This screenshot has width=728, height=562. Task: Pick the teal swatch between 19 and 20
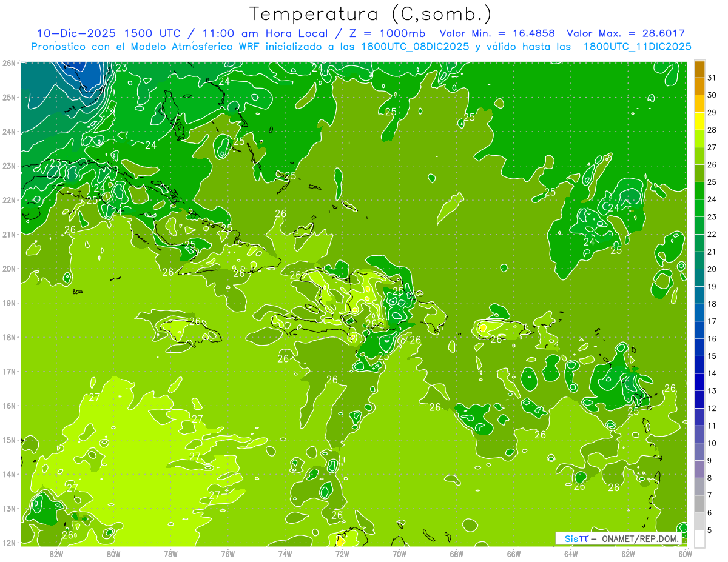[699, 278]
